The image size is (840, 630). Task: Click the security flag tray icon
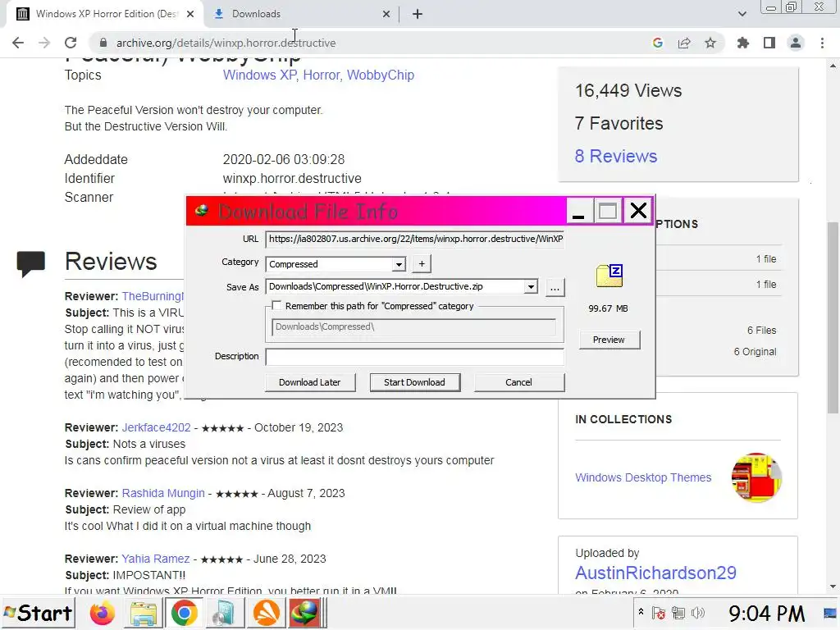coord(659,613)
